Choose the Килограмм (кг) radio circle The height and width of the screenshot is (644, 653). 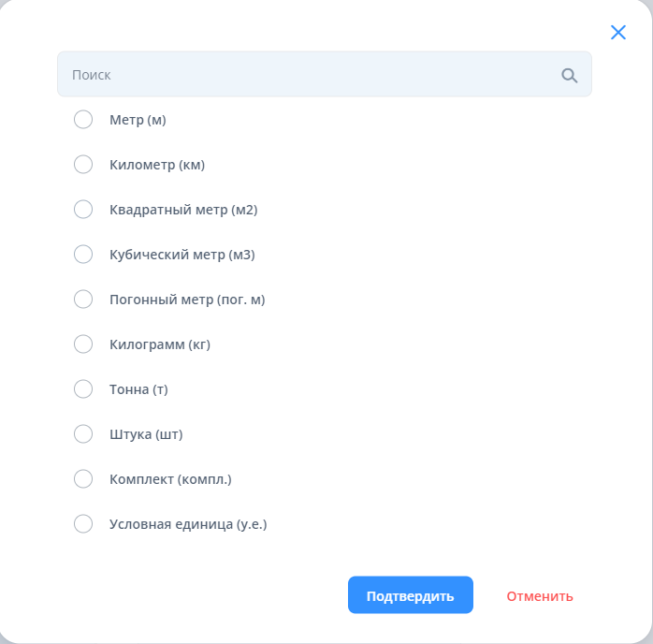83,344
